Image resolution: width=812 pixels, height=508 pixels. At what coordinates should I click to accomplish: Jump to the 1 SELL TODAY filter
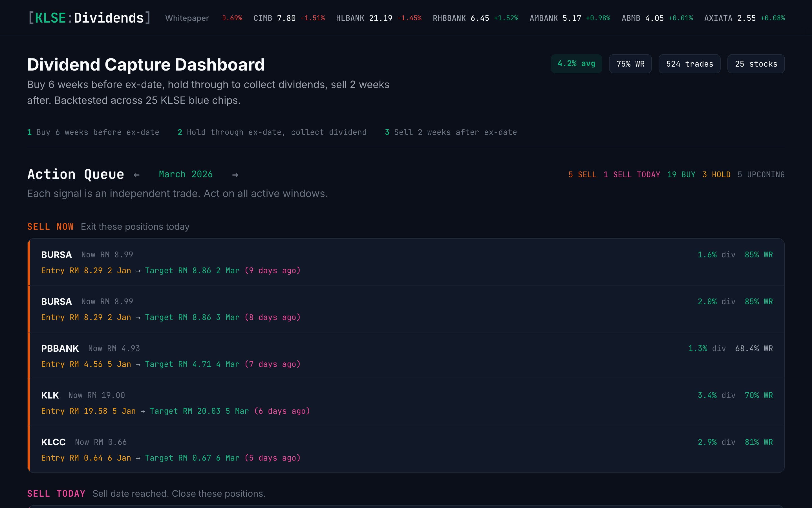tap(632, 175)
